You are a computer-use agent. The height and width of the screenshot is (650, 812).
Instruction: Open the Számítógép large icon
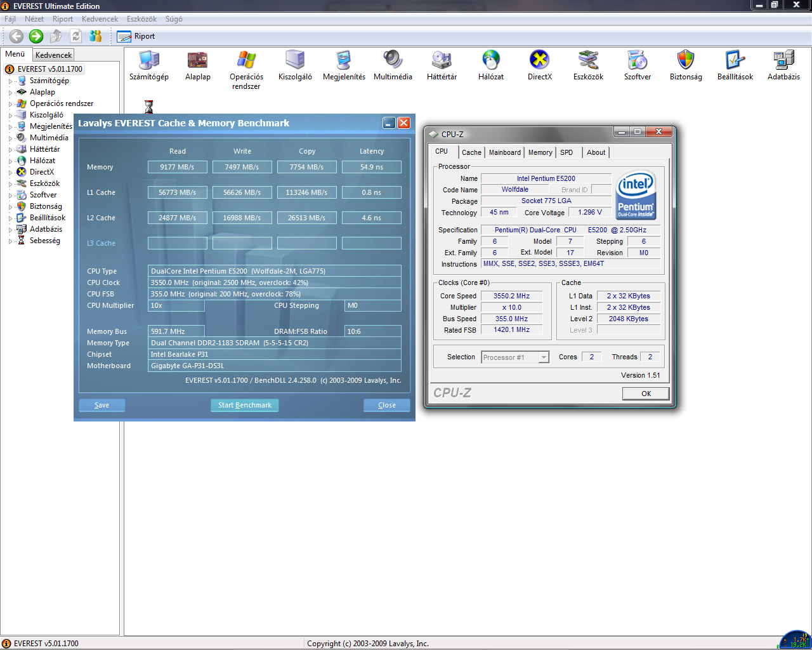click(149, 66)
